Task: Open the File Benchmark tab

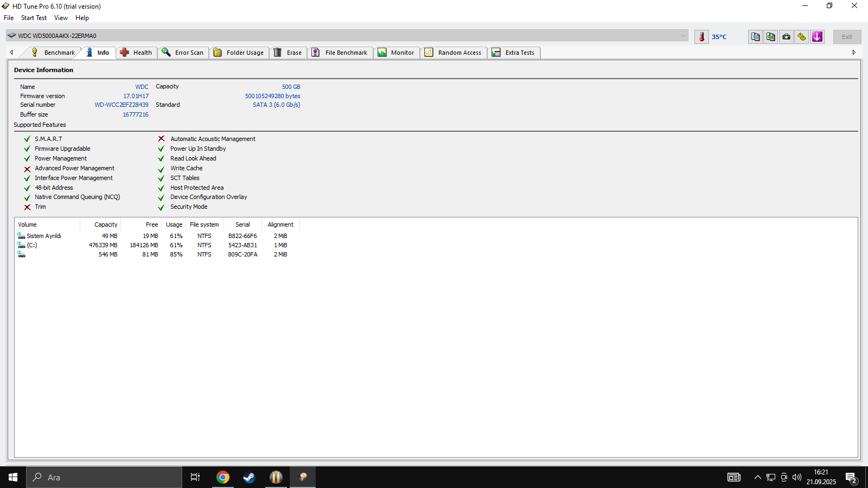Action: (x=340, y=53)
